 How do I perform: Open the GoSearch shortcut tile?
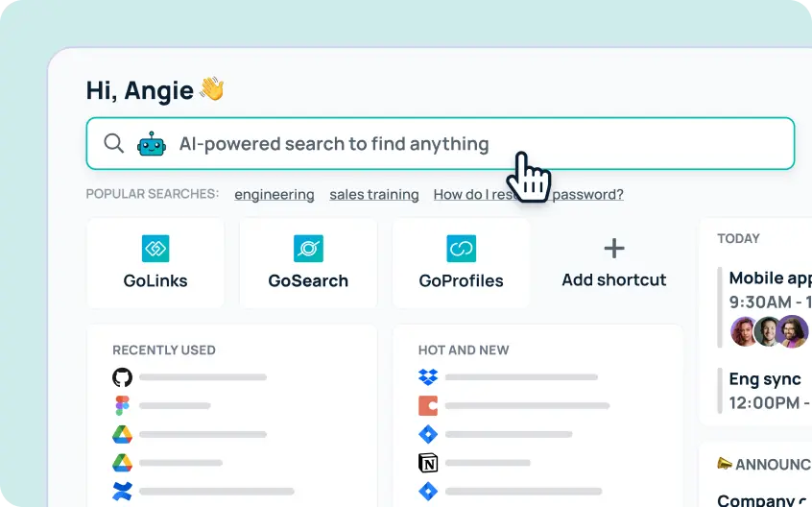tap(308, 263)
